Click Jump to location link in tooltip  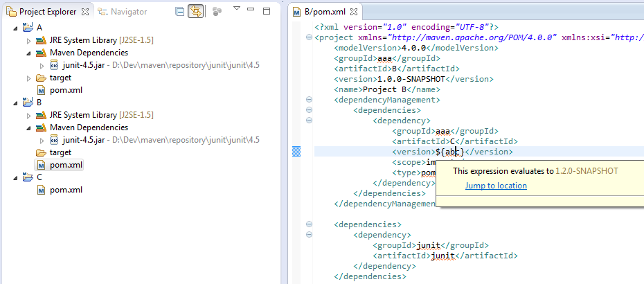496,186
